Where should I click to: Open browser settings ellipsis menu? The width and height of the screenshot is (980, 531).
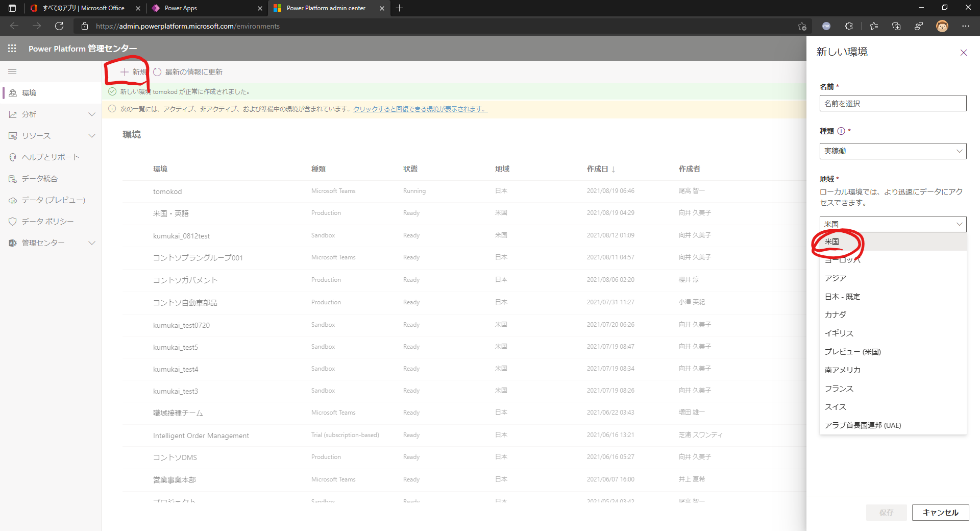tap(966, 26)
